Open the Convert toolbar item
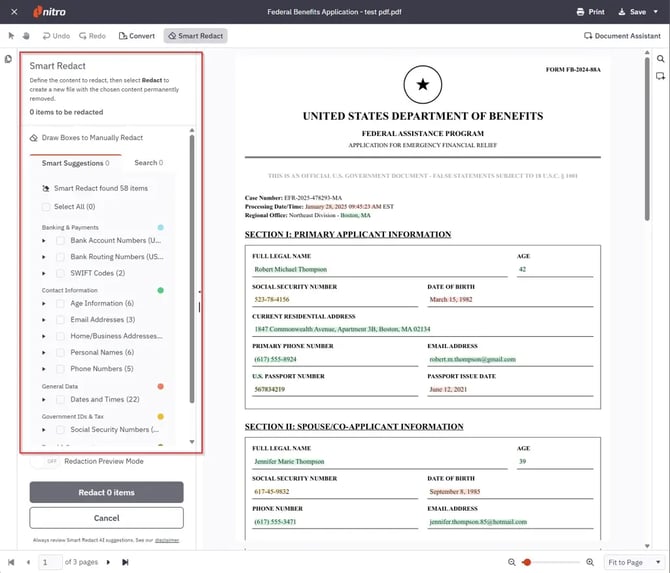 coord(137,36)
